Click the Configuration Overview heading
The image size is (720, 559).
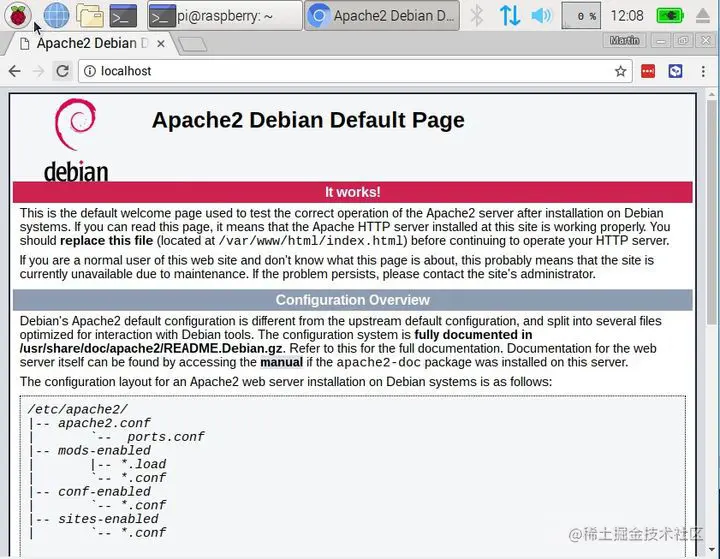click(x=353, y=300)
